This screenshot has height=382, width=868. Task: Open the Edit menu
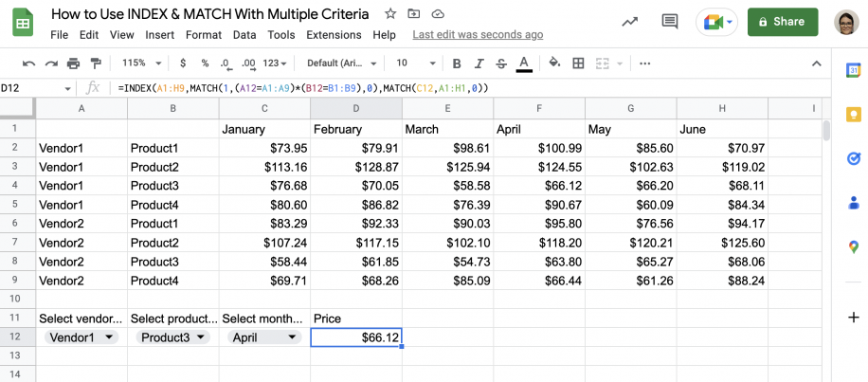coord(89,35)
